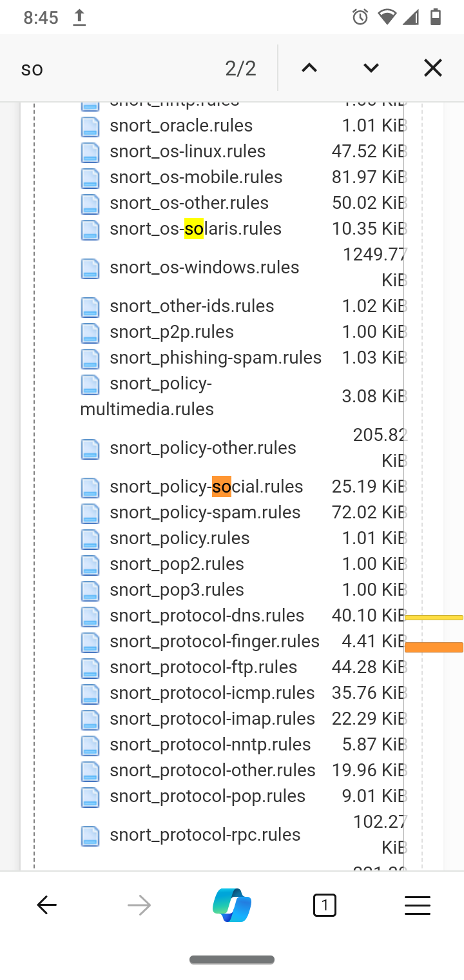Open snort_policy-multimedia.rules entry

(x=147, y=397)
